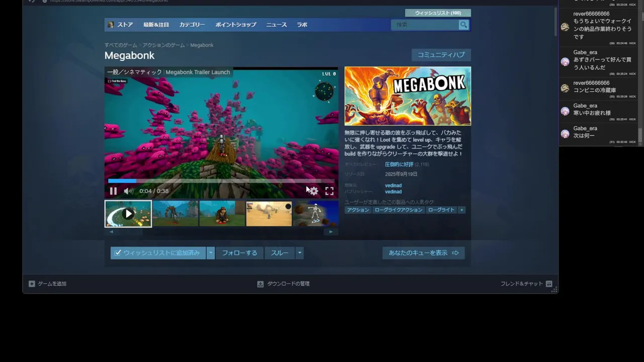Click KICK beside 寒い中お疲れ様 message
Viewport: 644px width, 362px height.
(632, 119)
